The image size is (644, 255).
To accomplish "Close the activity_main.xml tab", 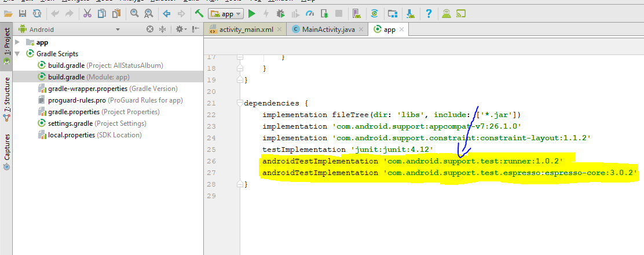I will [279, 30].
